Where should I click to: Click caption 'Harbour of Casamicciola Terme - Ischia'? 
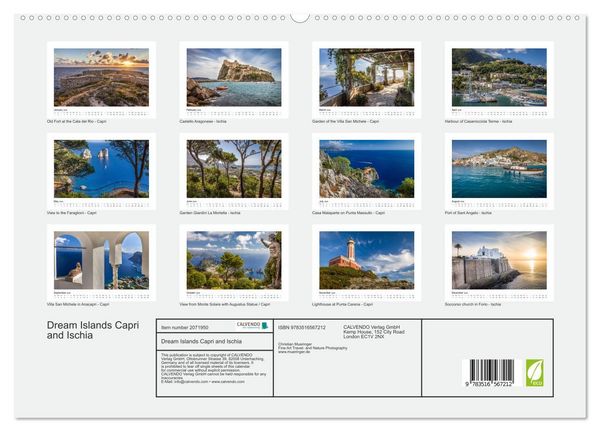coord(478,121)
